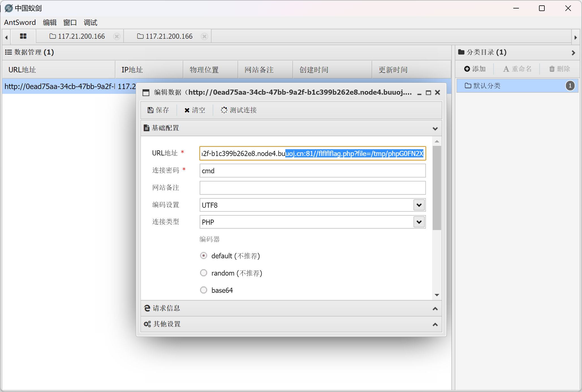Image resolution: width=582 pixels, height=392 pixels.
Task: Click the 编辑数据 dialog window icon
Action: (146, 92)
